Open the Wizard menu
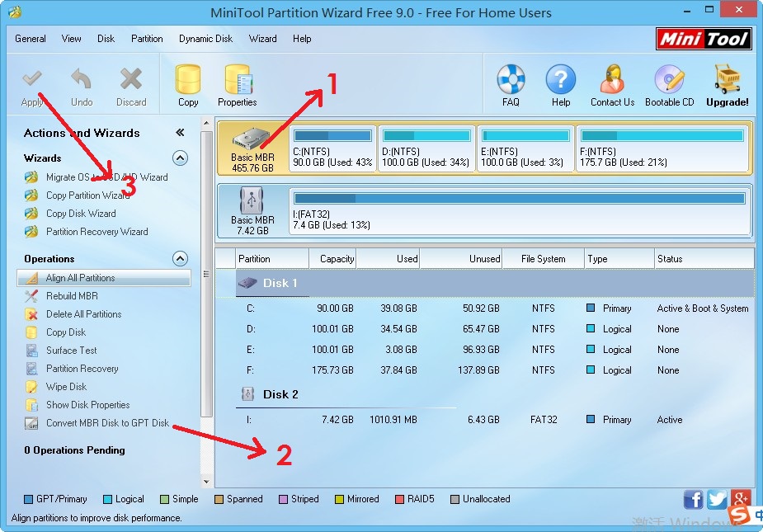The height and width of the screenshot is (532, 763). click(263, 39)
